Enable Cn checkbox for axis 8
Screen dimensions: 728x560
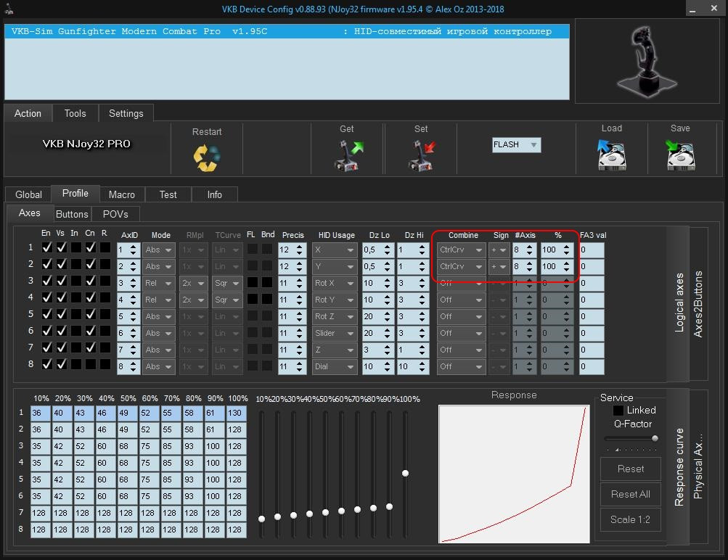[x=91, y=364]
